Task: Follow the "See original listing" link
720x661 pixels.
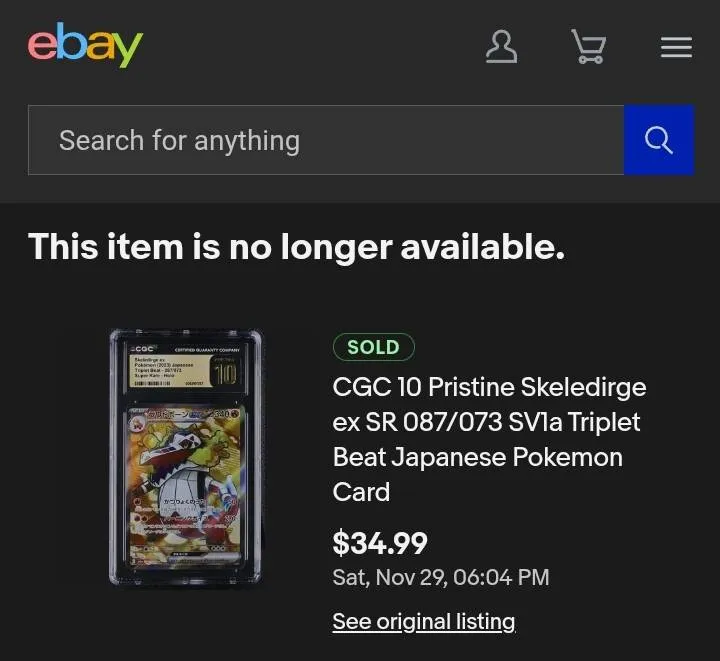Action: coord(423,621)
